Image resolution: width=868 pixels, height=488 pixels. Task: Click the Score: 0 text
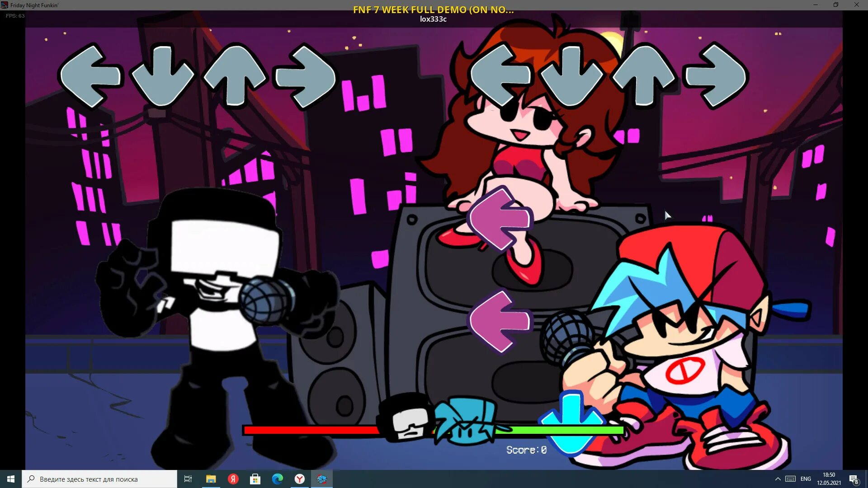coord(526,450)
